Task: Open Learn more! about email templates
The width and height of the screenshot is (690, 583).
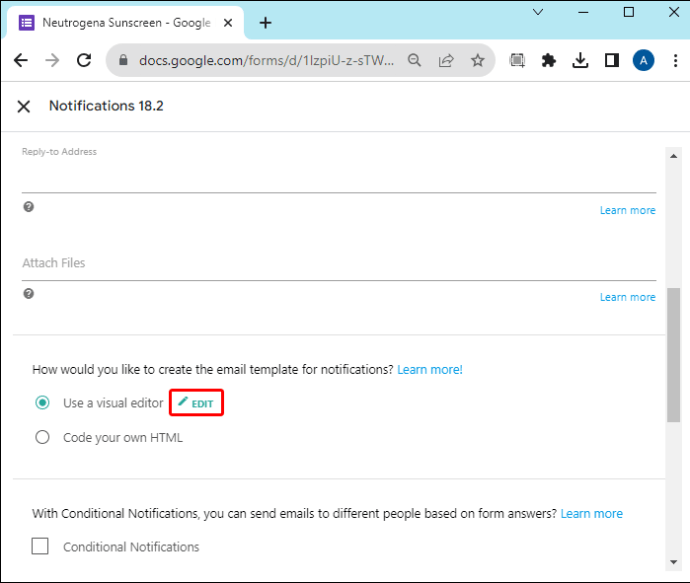Action: 429,370
